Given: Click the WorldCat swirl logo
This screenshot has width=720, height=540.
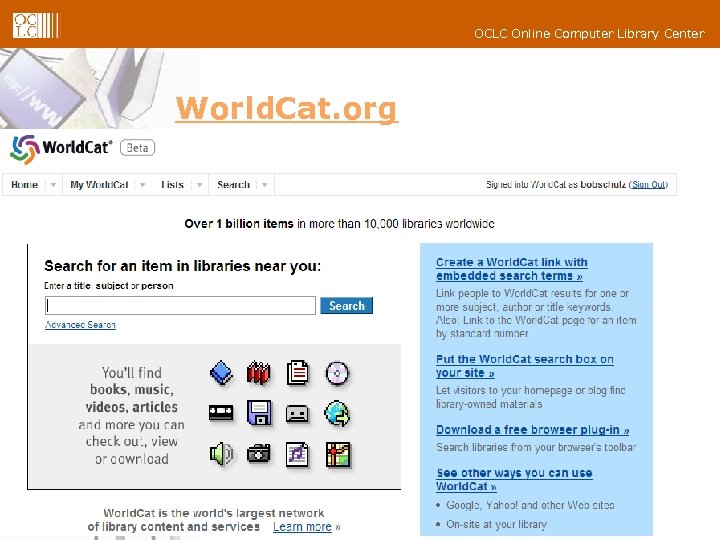Looking at the screenshot, I should (x=24, y=149).
